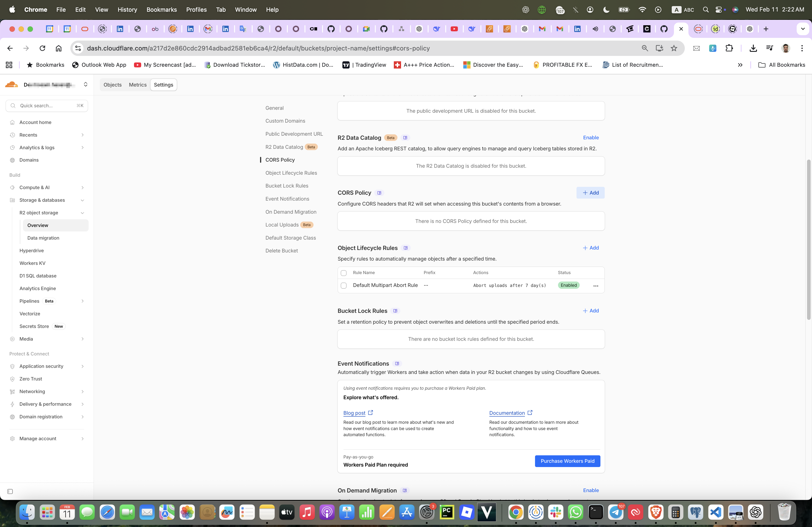
Task: Expand the Compute & AI sidebar section
Action: [82, 188]
